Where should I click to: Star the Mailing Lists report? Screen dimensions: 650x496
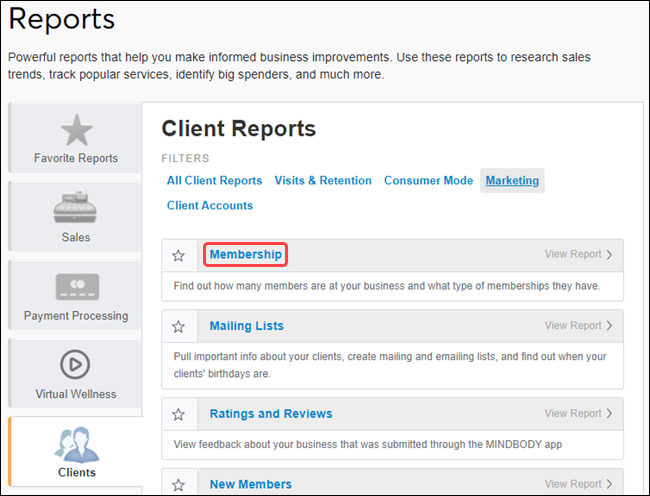pos(179,326)
